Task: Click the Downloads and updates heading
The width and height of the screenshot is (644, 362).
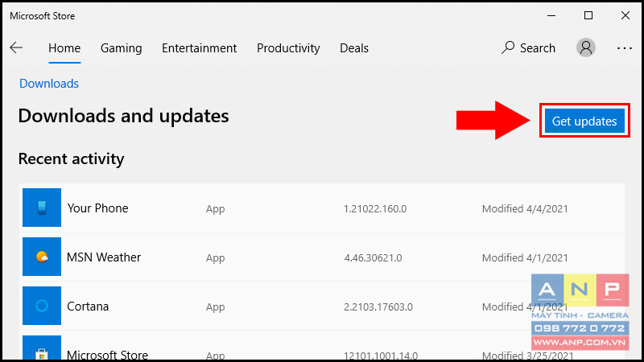Action: [124, 116]
